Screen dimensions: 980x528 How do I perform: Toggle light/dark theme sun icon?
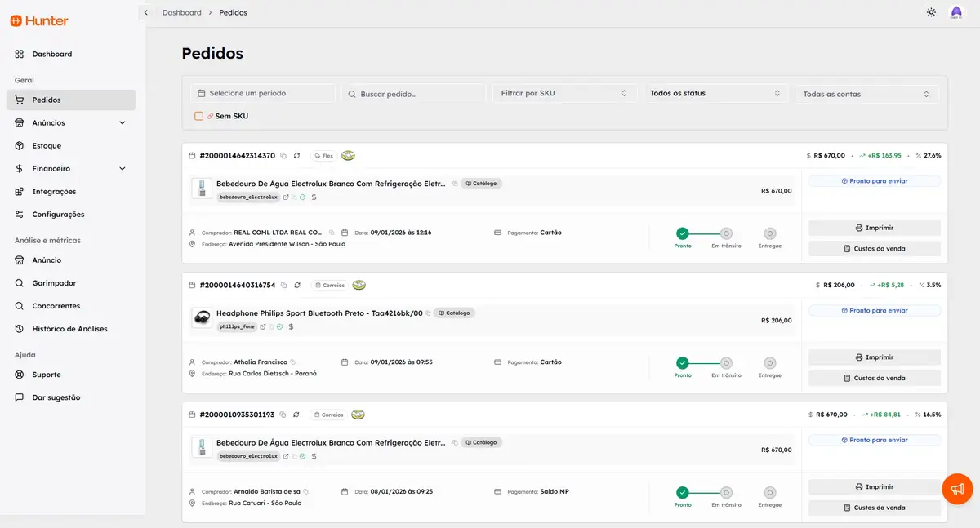click(931, 12)
